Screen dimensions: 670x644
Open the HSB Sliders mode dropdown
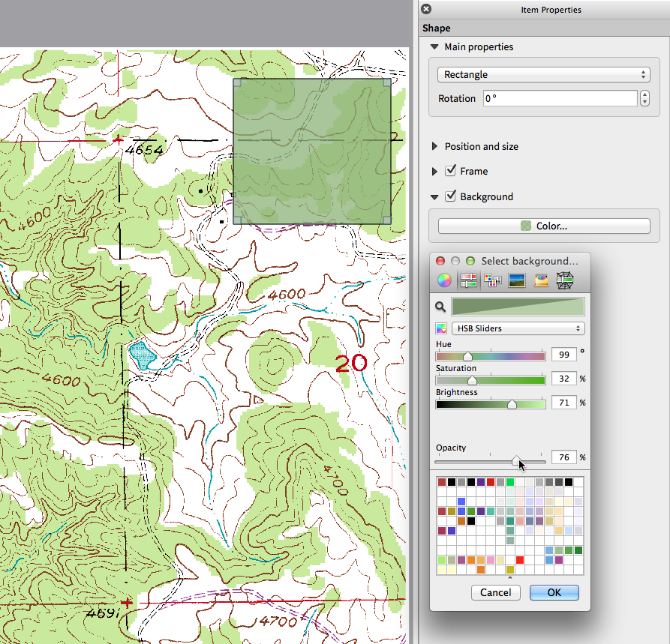(518, 328)
